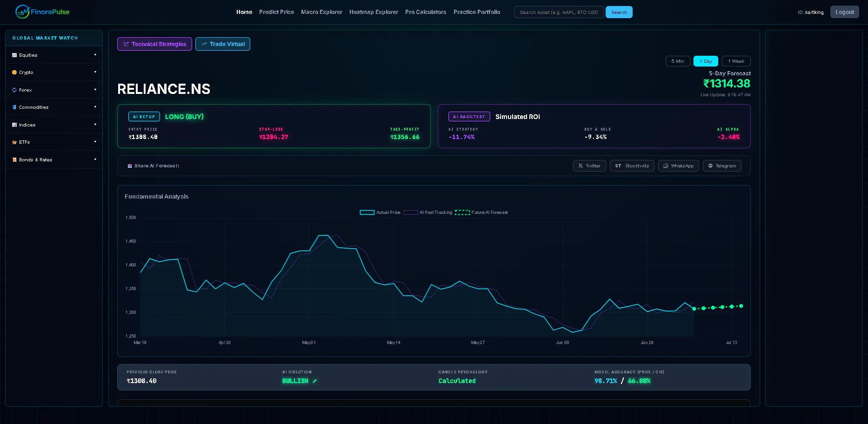Click the ID: kartikmg user label
The height and width of the screenshot is (424, 868).
pyautogui.click(x=810, y=13)
